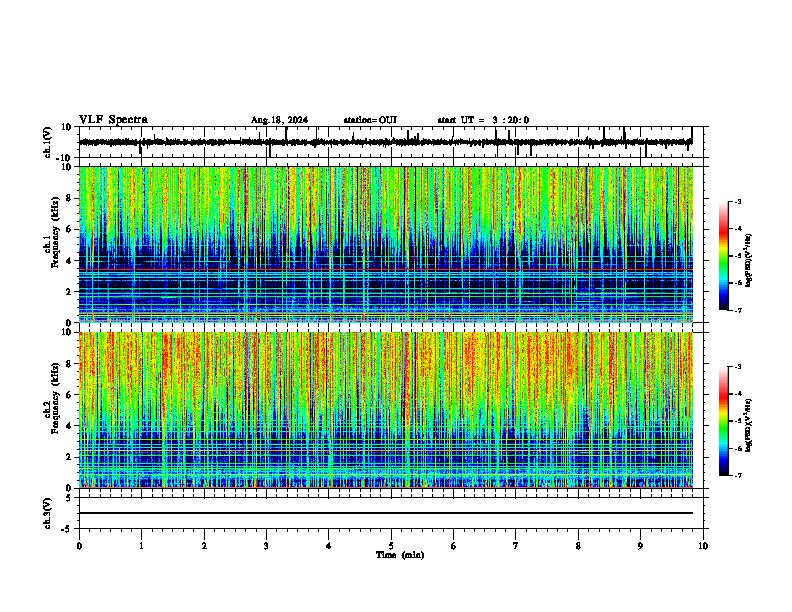Click the ch.1 waveform amplitude trace panel

391,142
